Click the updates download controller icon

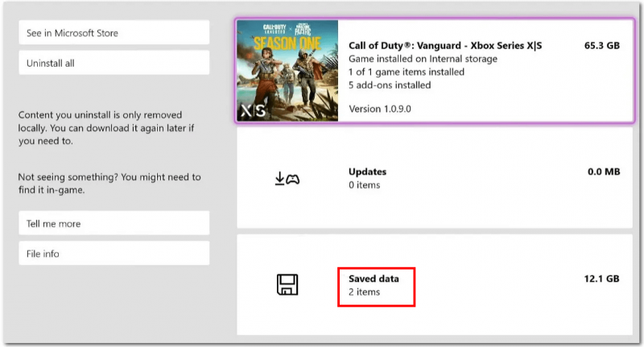click(x=287, y=179)
